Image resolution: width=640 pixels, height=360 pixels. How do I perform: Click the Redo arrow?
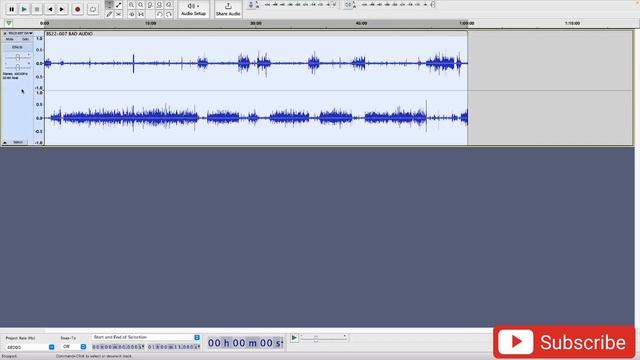(169, 14)
